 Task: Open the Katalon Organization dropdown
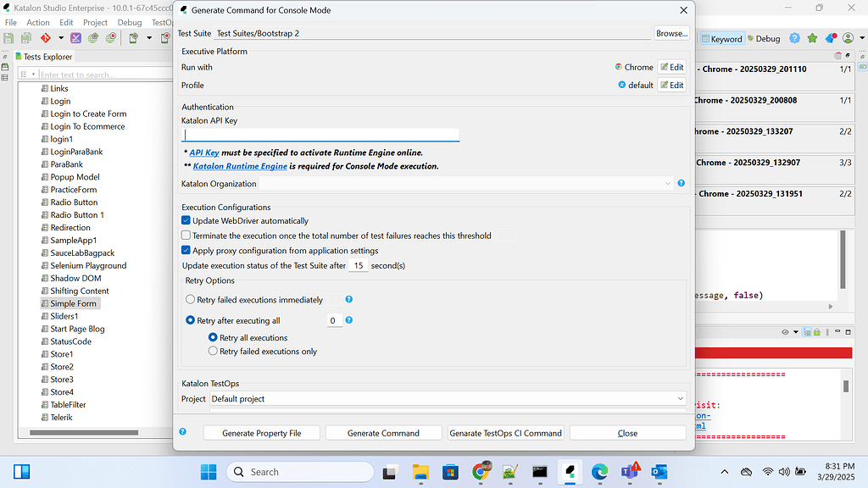click(x=666, y=183)
